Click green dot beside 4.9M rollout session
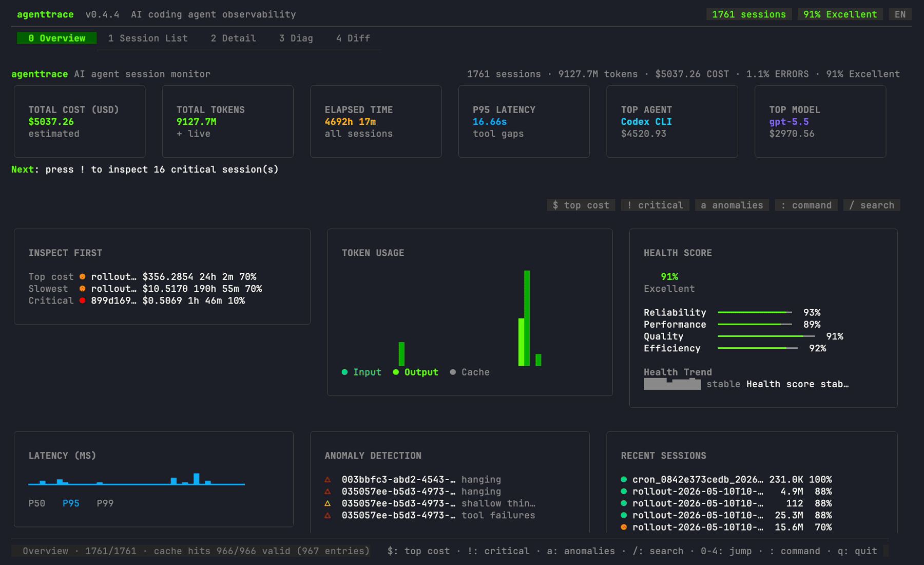Image resolution: width=924 pixels, height=565 pixels. coord(624,491)
